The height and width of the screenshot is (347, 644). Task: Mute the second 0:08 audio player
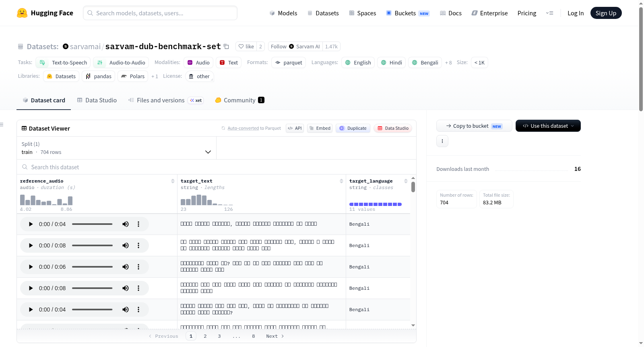pos(126,288)
